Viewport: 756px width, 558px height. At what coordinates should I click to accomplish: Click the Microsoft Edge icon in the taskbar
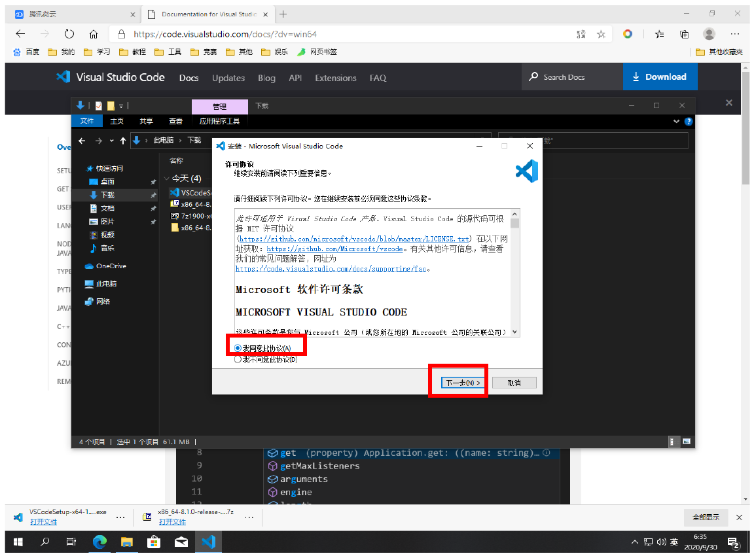coord(99,542)
